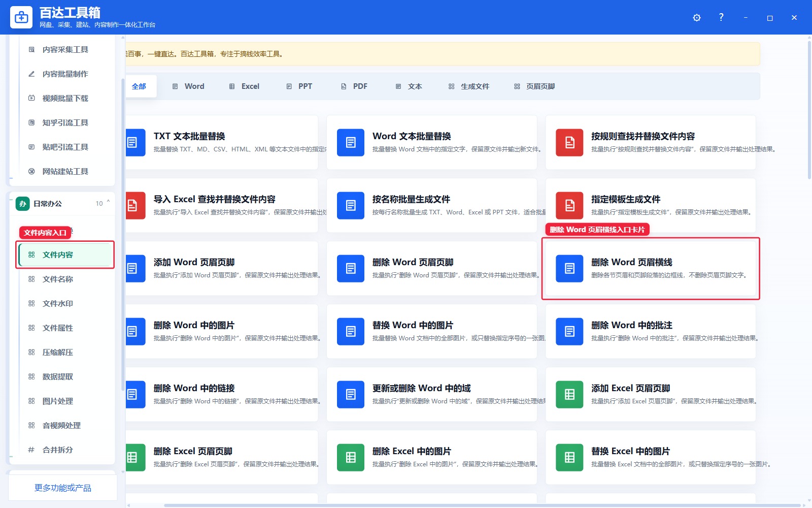Select 合并拆分 in the sidebar
The height and width of the screenshot is (508, 812).
tap(65, 450)
